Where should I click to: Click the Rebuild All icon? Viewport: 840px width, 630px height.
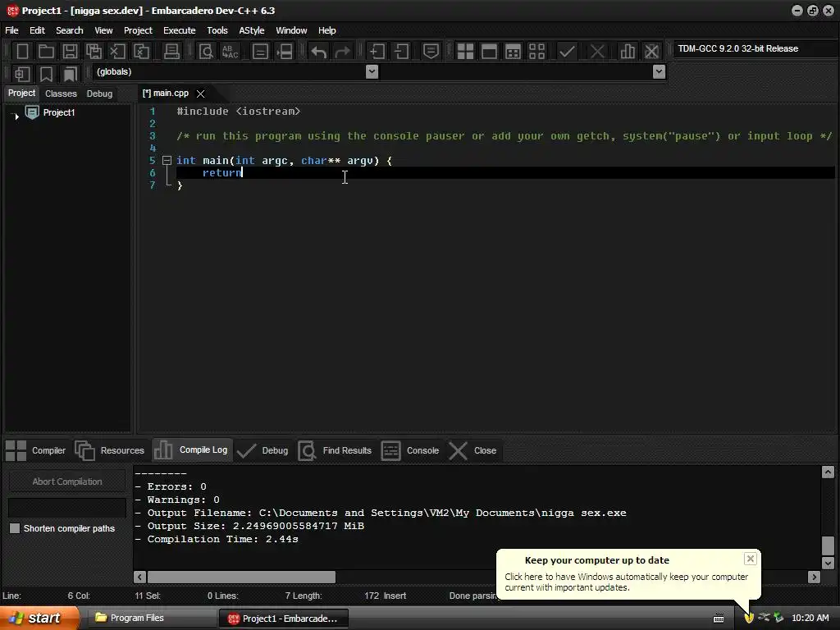click(x=536, y=52)
